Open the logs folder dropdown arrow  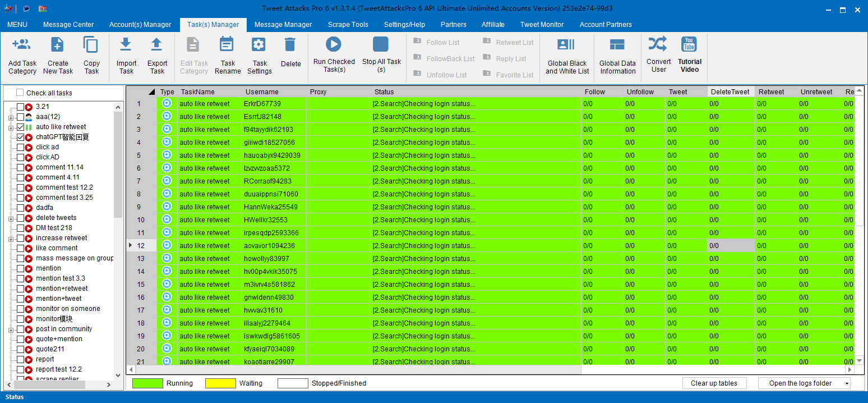pos(846,383)
